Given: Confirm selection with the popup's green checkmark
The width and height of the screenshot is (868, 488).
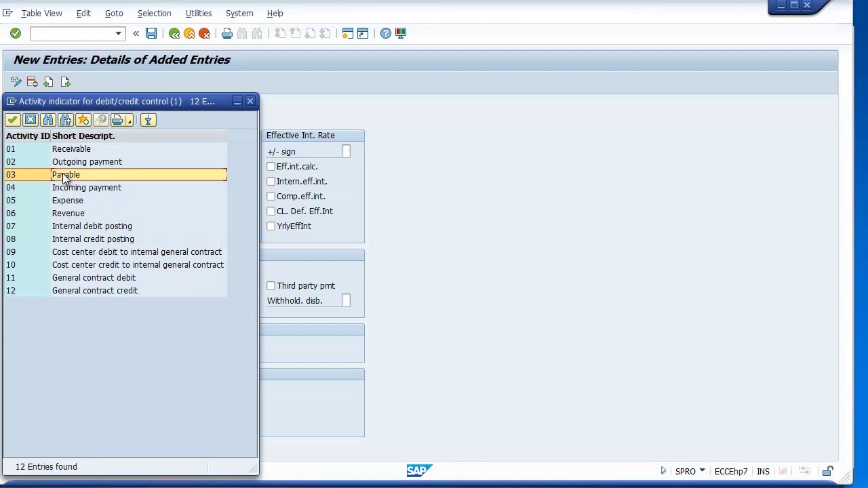Looking at the screenshot, I should [x=12, y=120].
